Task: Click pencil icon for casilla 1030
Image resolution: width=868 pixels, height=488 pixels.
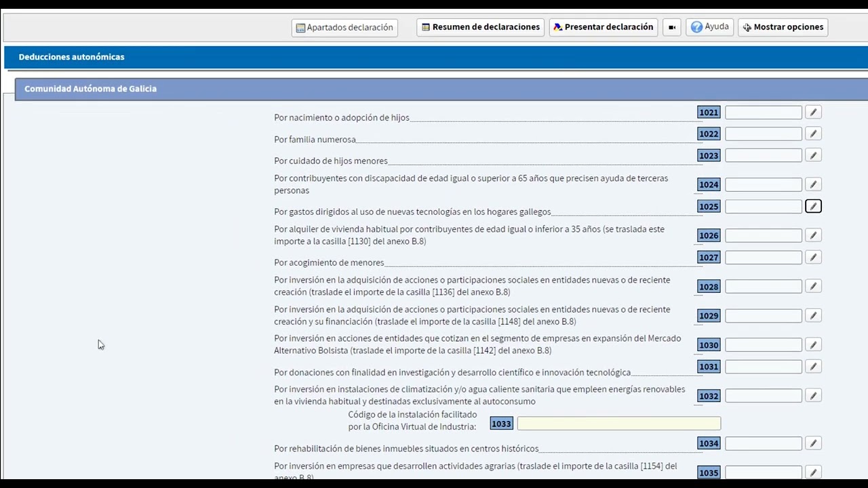Action: click(813, 345)
